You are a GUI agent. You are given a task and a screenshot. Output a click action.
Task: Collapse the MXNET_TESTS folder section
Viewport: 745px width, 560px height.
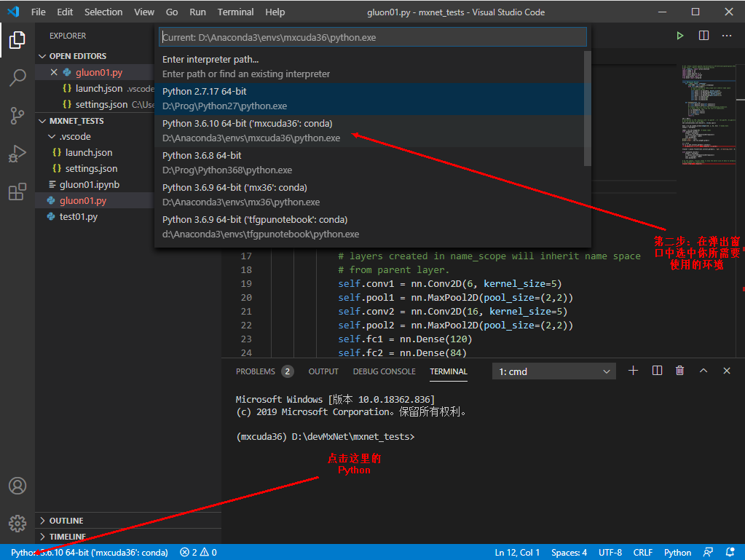coord(128,121)
